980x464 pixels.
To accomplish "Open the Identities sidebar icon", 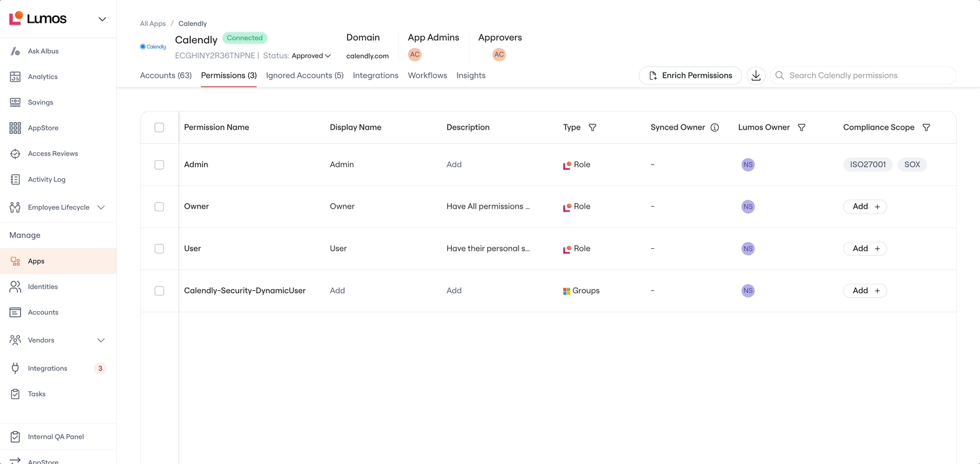I will click(x=15, y=286).
